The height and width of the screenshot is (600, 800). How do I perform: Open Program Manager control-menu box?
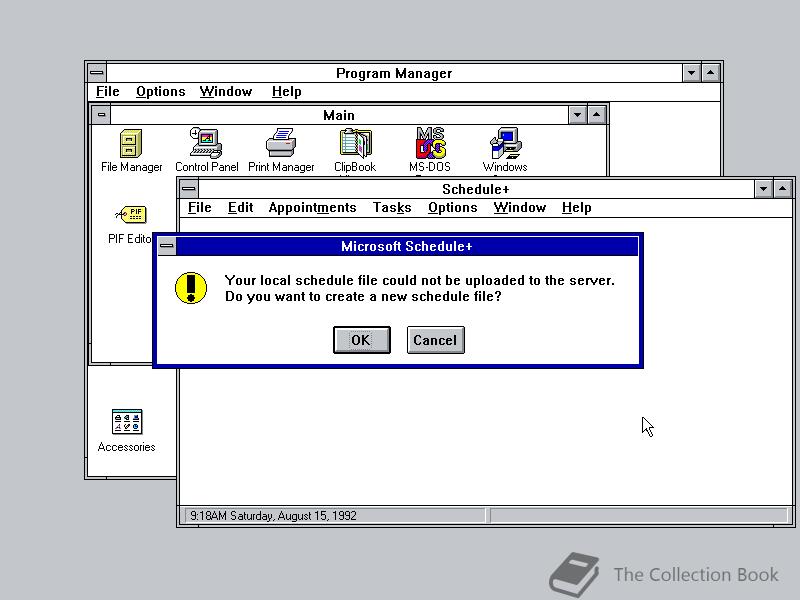[x=96, y=73]
